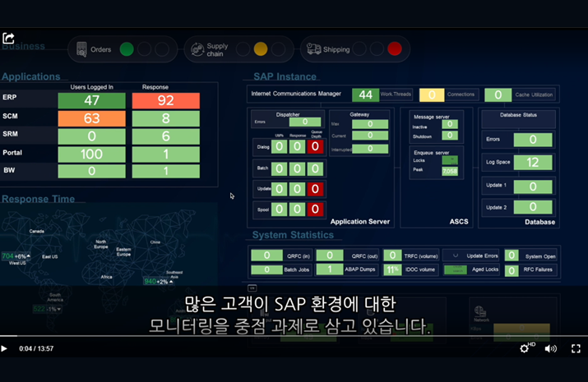588x382 pixels.
Task: Click the Applications section heading
Action: pyautogui.click(x=31, y=76)
